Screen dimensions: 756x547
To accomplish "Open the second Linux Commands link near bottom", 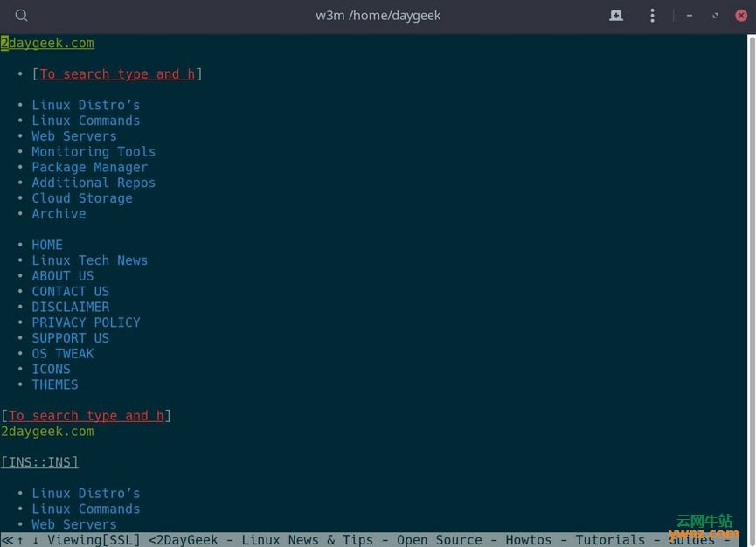I will 86,509.
